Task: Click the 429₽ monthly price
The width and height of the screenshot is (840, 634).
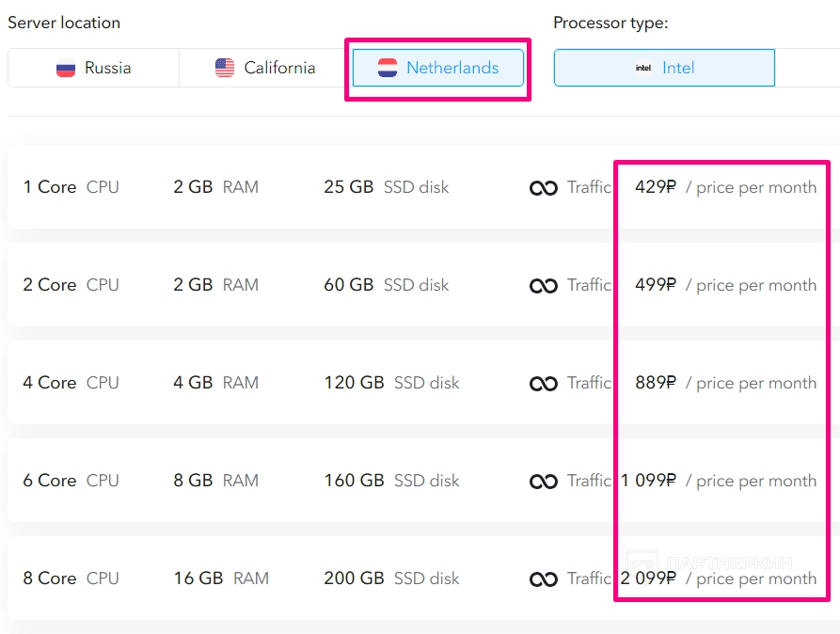Action: pyautogui.click(x=655, y=187)
